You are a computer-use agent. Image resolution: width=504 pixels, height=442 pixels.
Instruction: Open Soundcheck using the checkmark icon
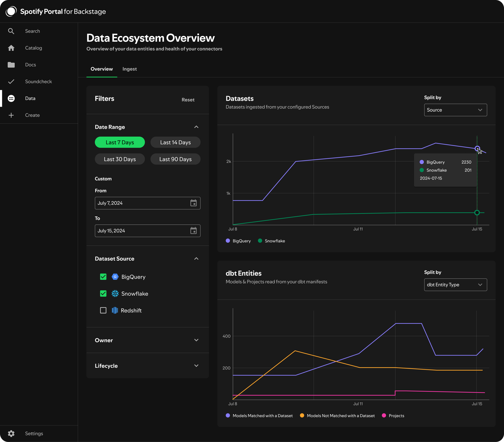tap(11, 81)
